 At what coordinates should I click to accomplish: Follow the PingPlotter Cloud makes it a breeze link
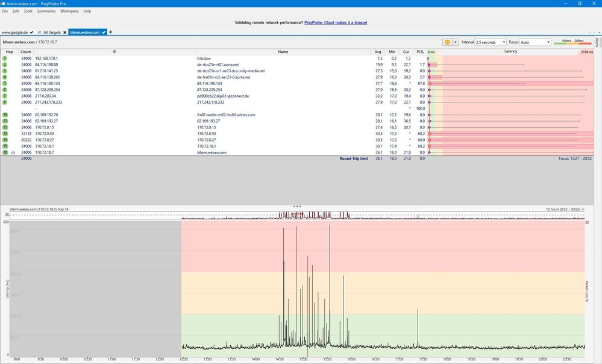coord(336,23)
